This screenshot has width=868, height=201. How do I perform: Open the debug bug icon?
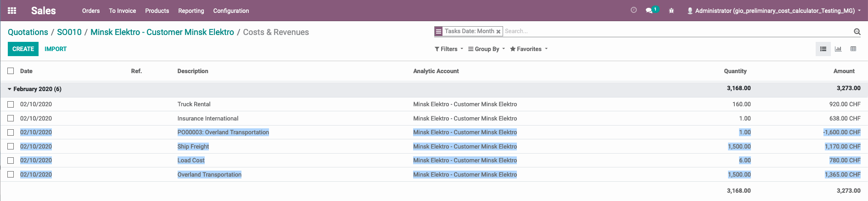671,11
